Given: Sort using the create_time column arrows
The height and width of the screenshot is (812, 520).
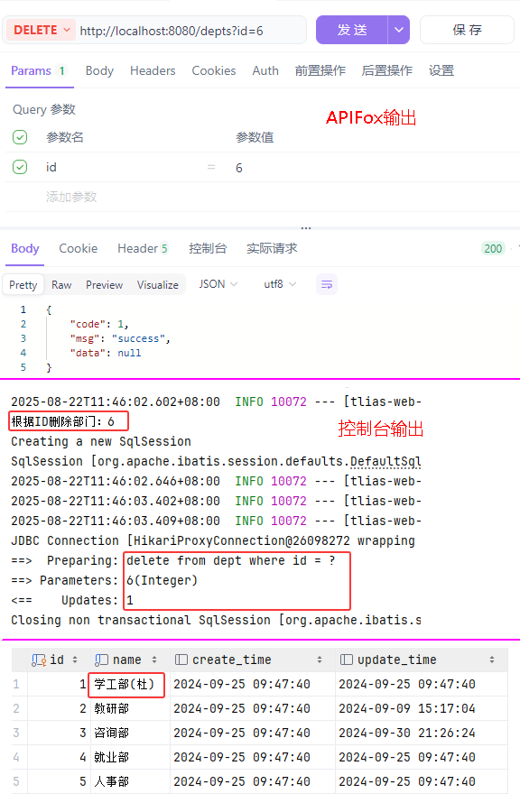Looking at the screenshot, I should 320,660.
